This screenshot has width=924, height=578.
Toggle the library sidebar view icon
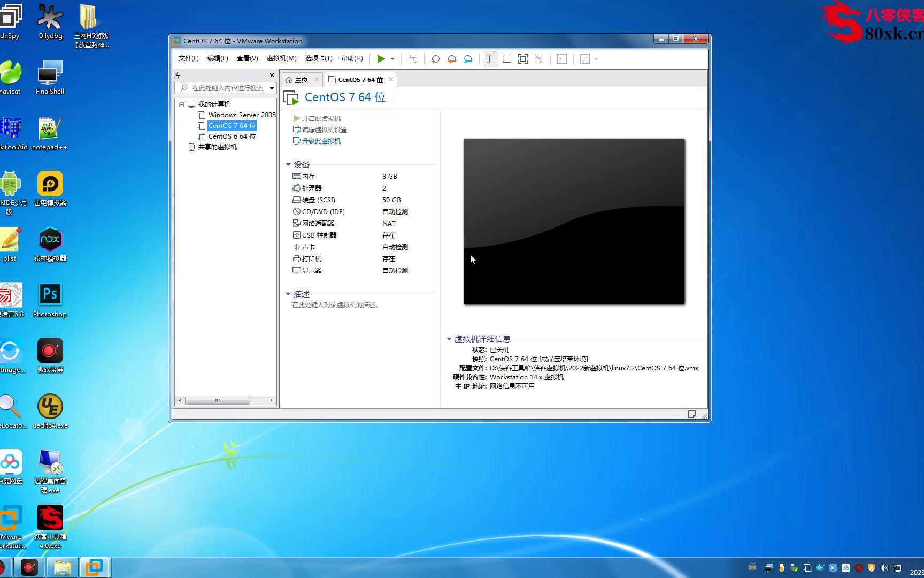(x=490, y=59)
